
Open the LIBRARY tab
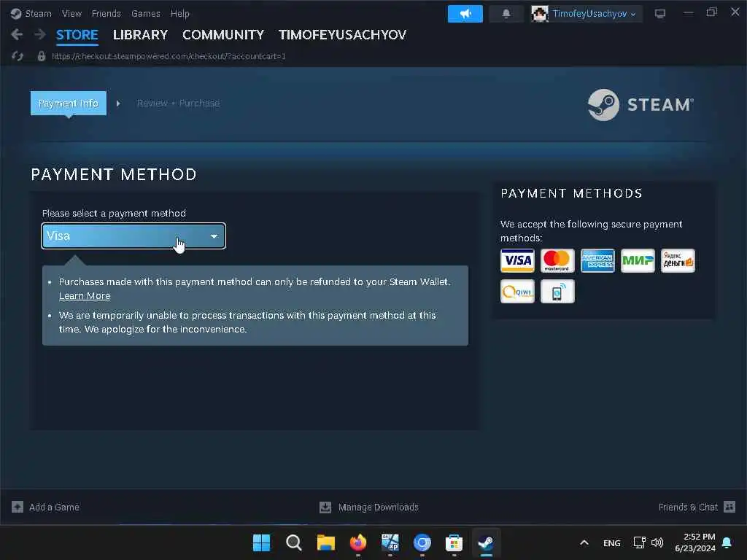(140, 35)
